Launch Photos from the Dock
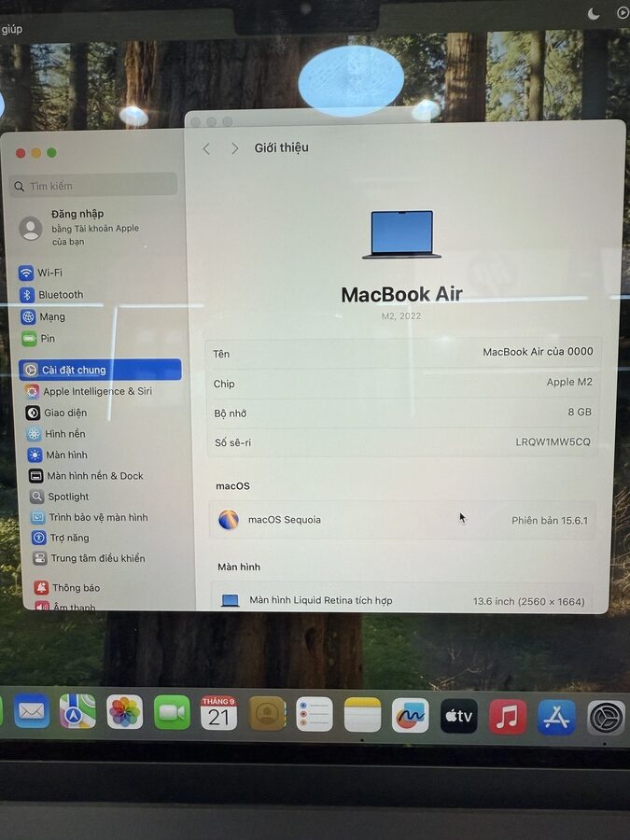This screenshot has width=630, height=840. pyautogui.click(x=125, y=712)
